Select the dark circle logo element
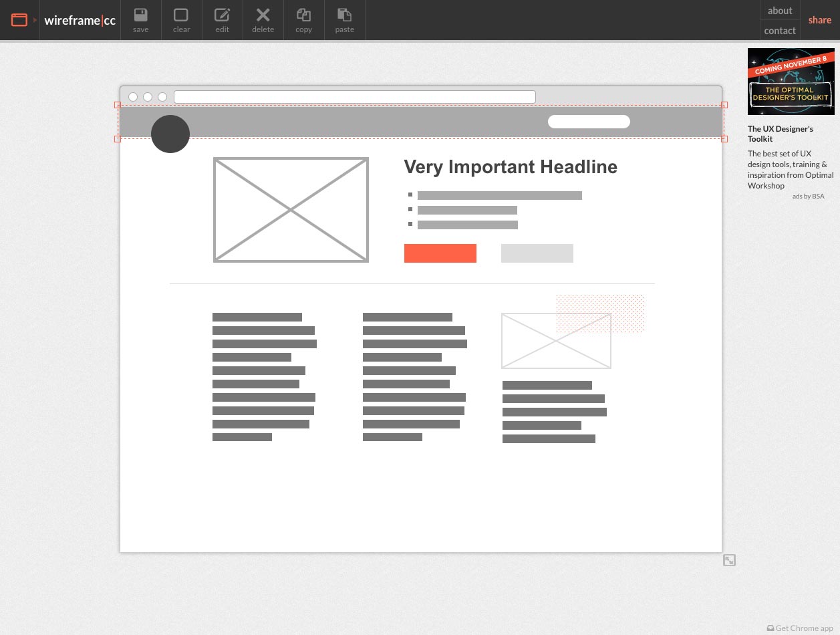The height and width of the screenshot is (635, 840). click(x=170, y=134)
